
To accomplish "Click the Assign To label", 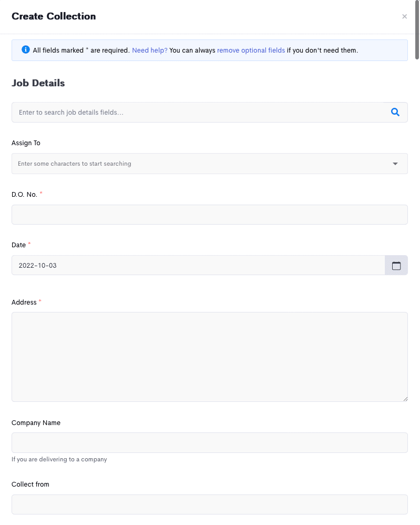I will point(26,143).
